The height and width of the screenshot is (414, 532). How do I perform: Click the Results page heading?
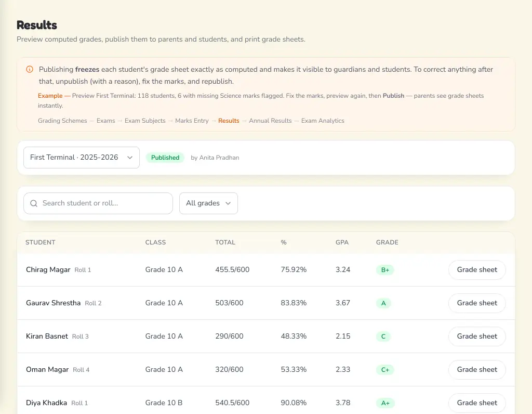click(37, 25)
